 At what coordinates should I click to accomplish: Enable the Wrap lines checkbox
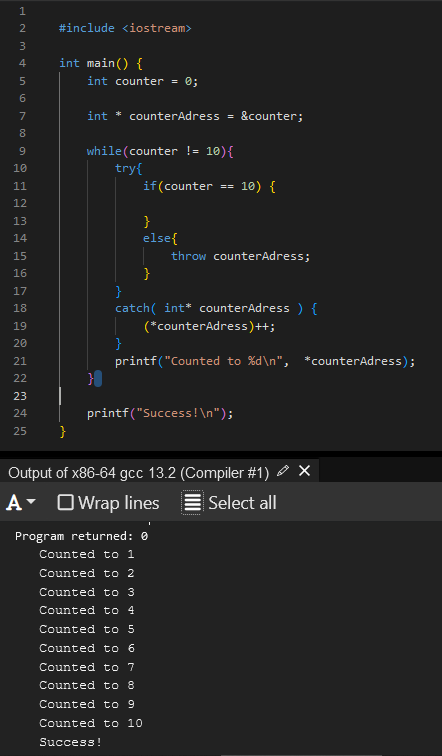[x=66, y=502]
